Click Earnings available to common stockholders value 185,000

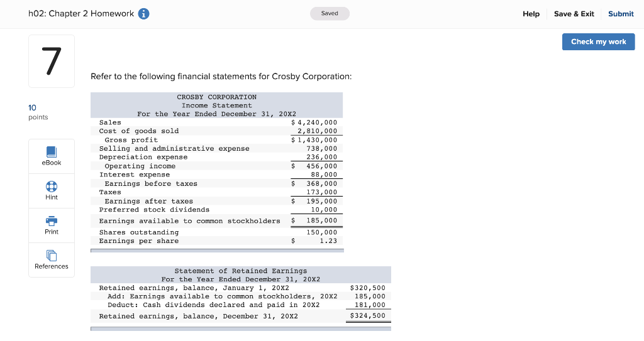(x=321, y=220)
